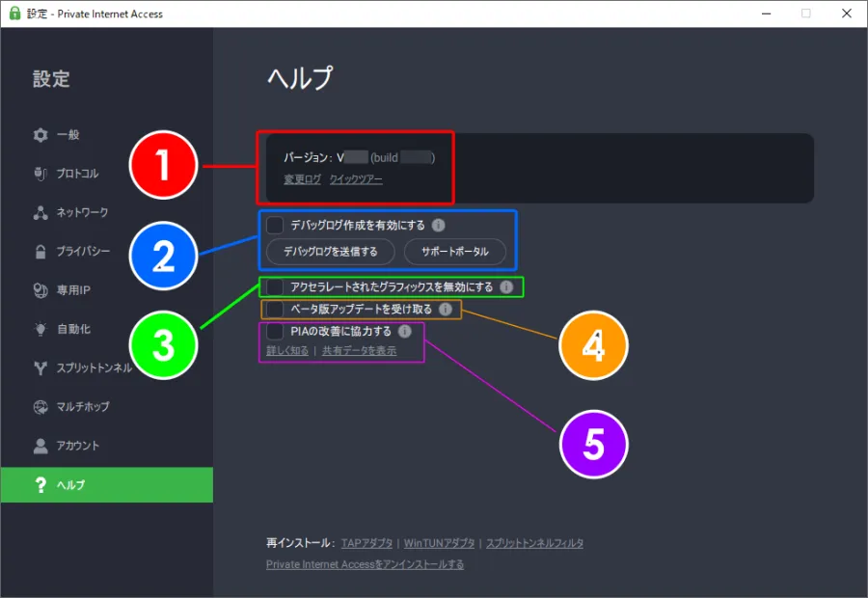Check the ベータ版アップデートを受け取る checkbox
The width and height of the screenshot is (868, 598).
coord(275,309)
